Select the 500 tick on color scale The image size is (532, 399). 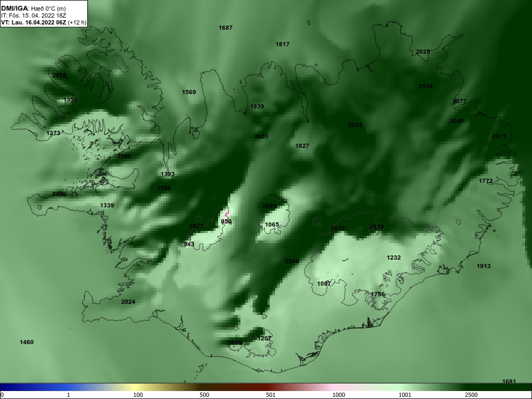204,395
